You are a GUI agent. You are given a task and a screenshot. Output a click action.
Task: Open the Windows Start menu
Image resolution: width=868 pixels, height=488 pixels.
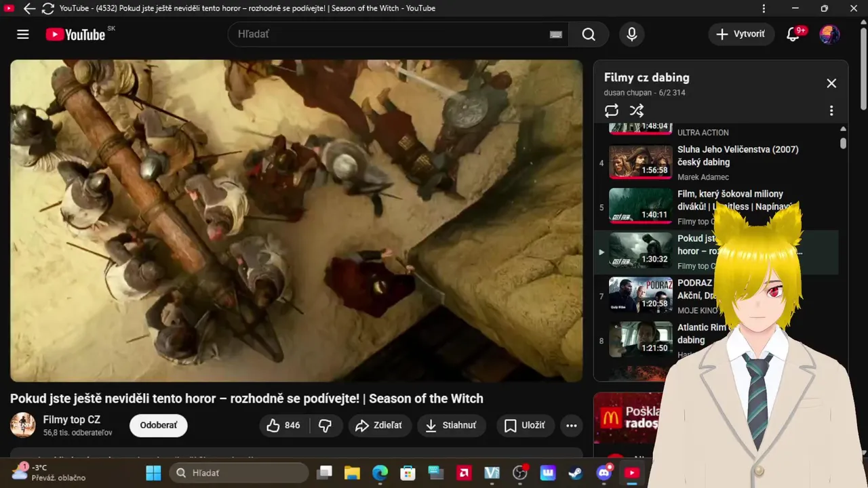[154, 473]
